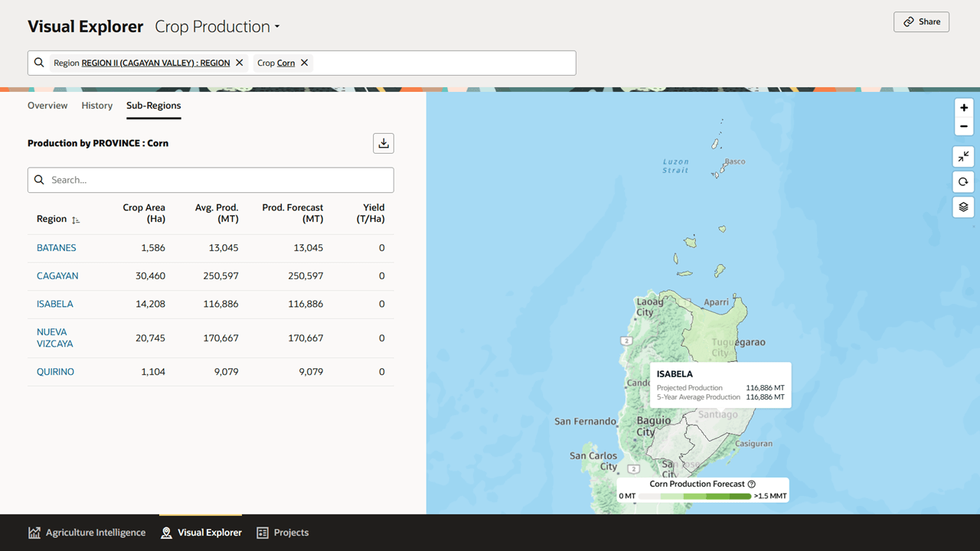Viewport: 980px width, 551px height.
Task: Click the Share button
Action: 921,21
